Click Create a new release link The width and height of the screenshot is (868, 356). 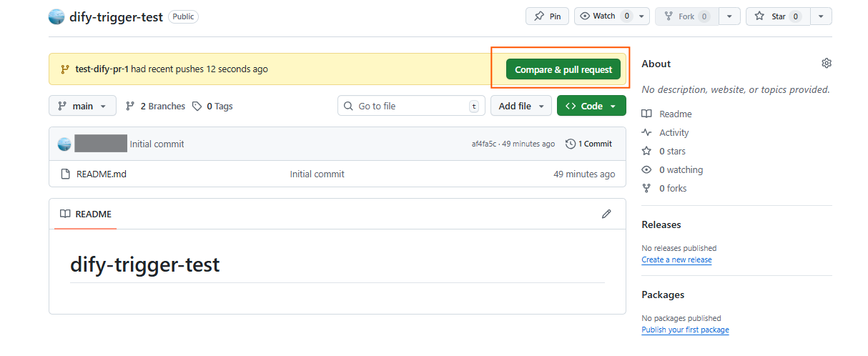pos(676,259)
